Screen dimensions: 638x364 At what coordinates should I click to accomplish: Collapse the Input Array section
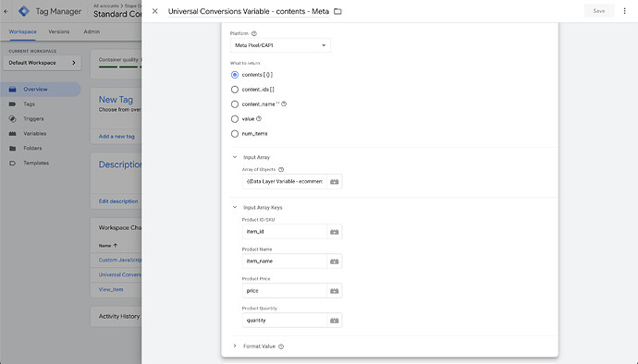[x=235, y=157]
